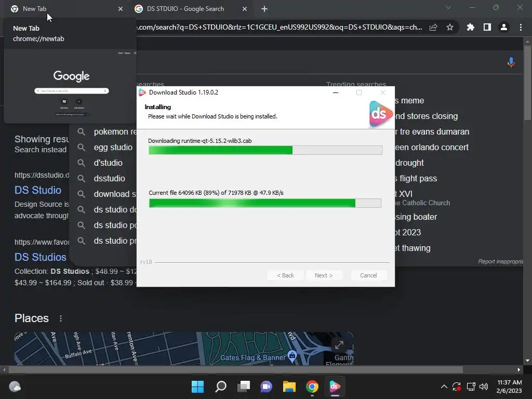Viewport: 532px width, 399px height.
Task: Click 'Report inappropriate' link
Action: coord(501,261)
